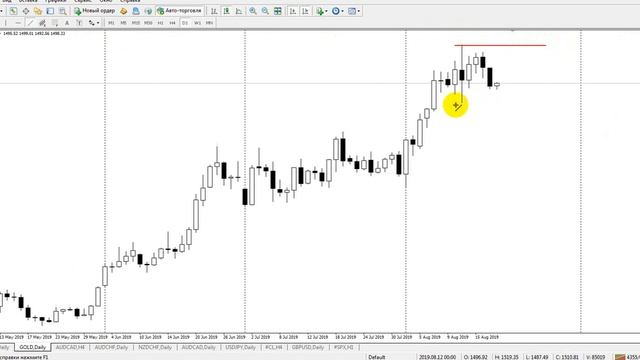Click the O: 1496.92 status value
Screen dimensions: 640x360
pos(476,357)
